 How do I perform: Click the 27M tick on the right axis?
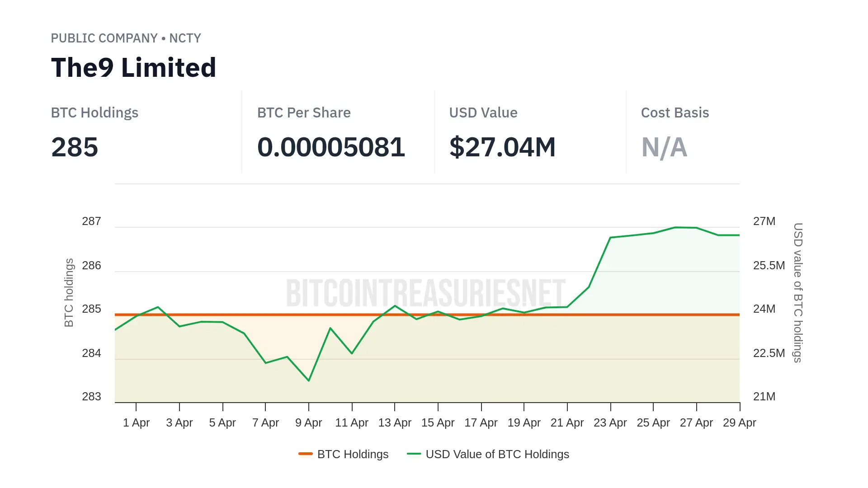[764, 221]
